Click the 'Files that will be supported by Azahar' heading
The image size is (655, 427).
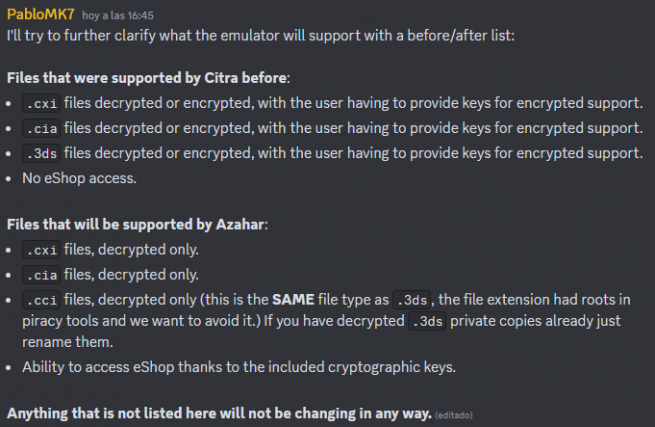pyautogui.click(x=137, y=225)
